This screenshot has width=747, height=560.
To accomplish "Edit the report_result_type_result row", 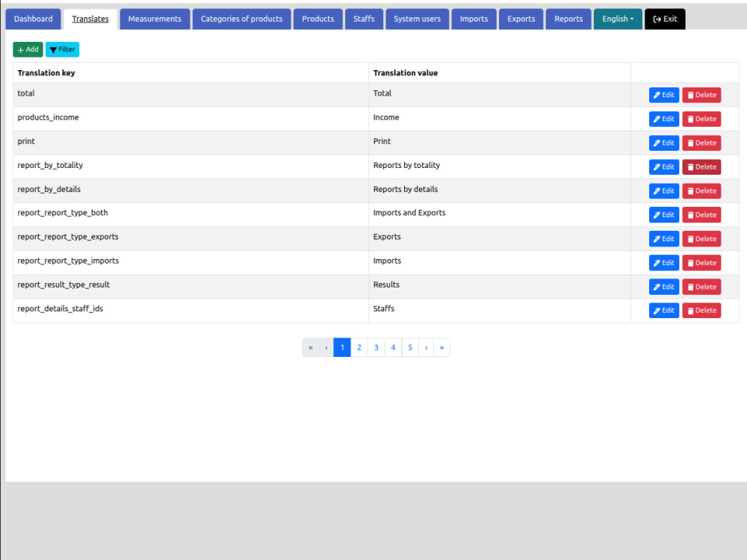I will click(x=664, y=287).
